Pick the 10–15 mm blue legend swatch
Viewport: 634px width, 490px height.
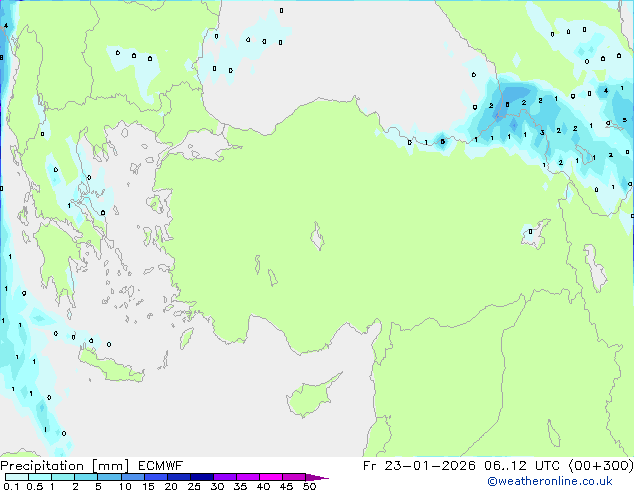[x=133, y=477]
